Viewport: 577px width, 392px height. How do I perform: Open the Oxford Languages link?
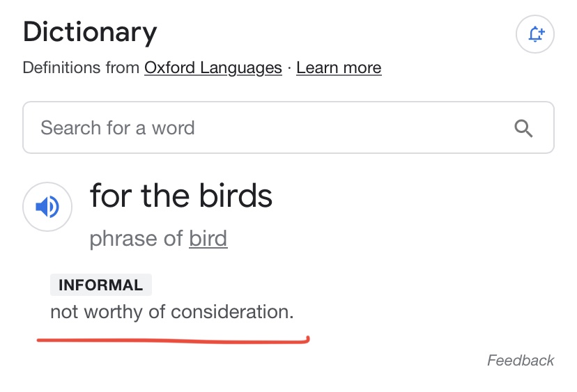pos(213,68)
